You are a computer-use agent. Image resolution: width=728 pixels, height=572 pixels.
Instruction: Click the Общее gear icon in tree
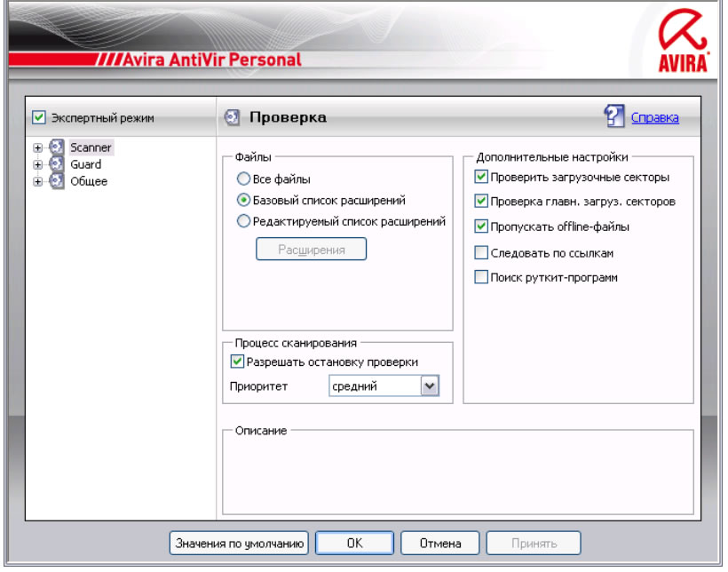point(56,181)
